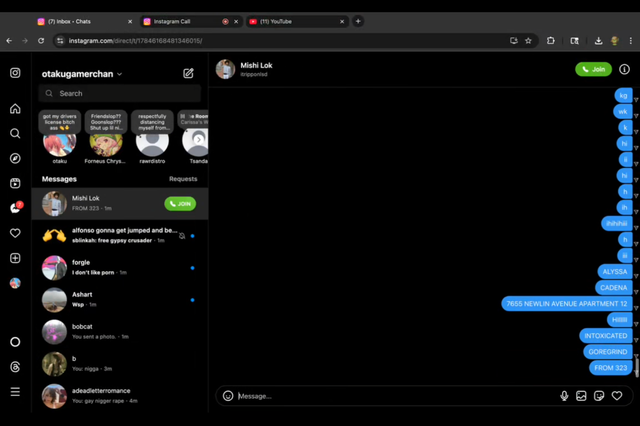The image size is (640, 426).
Task: View rawrdistro note avatar
Action: pos(152,143)
